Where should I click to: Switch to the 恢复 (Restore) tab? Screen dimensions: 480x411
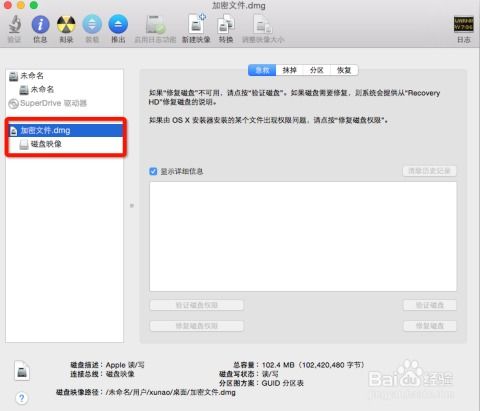coord(344,70)
